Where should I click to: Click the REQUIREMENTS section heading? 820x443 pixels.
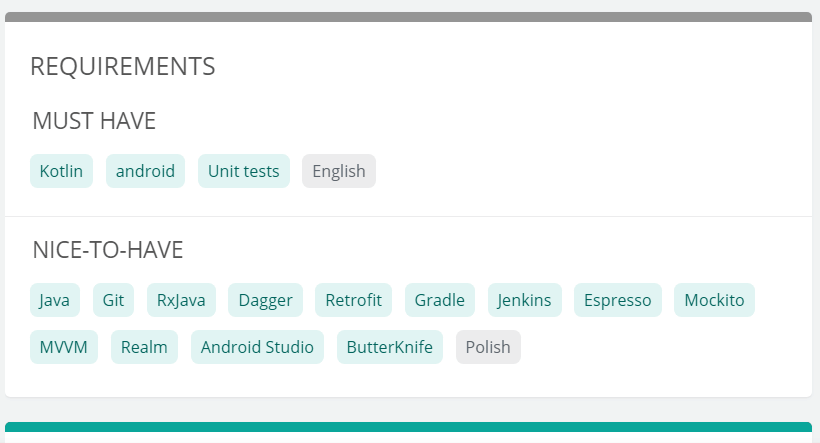123,67
